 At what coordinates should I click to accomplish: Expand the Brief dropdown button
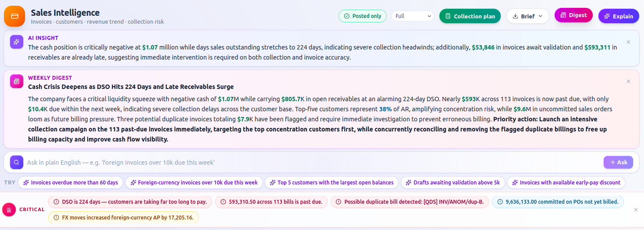527,16
